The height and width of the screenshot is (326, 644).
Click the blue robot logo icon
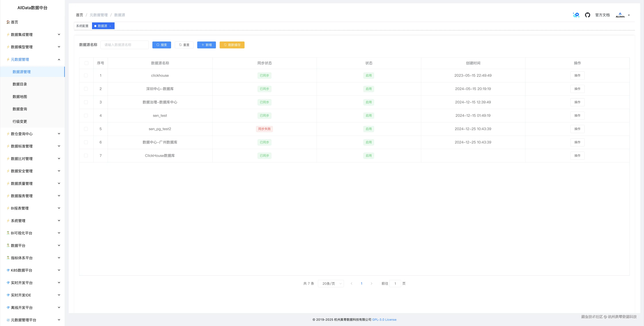click(576, 15)
